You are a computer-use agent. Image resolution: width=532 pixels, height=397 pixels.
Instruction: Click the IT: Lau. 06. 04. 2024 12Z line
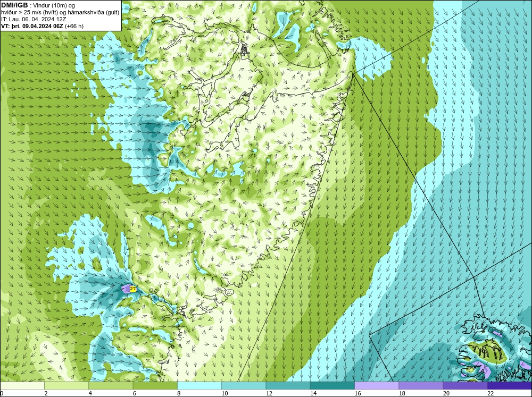pos(34,19)
